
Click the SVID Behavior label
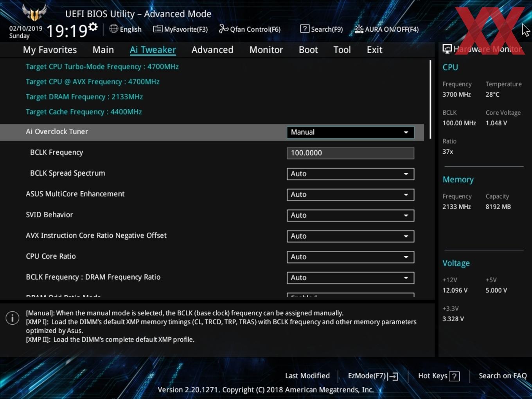tap(49, 214)
